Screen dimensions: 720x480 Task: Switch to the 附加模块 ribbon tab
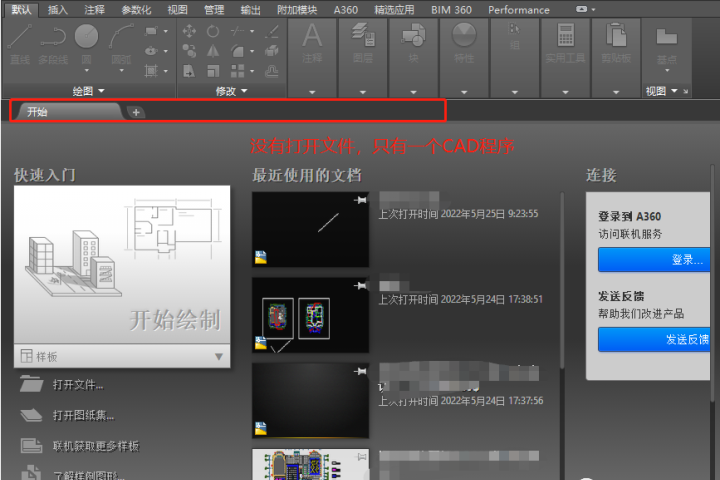297,10
